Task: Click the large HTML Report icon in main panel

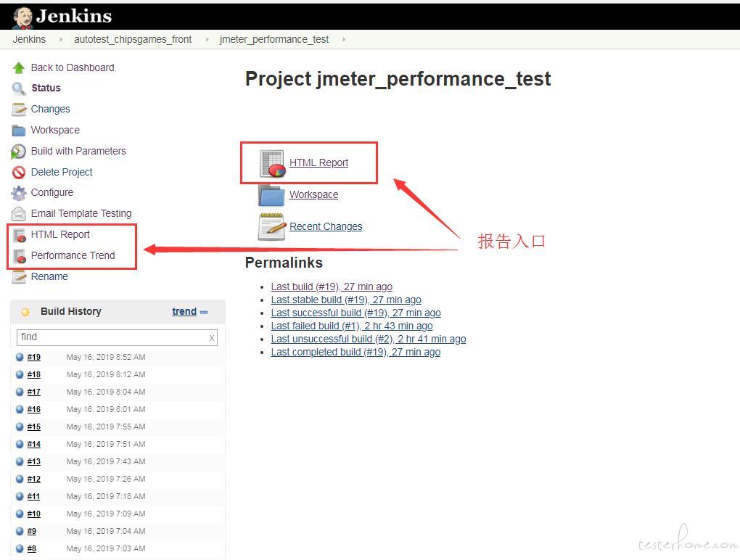Action: pyautogui.click(x=272, y=163)
